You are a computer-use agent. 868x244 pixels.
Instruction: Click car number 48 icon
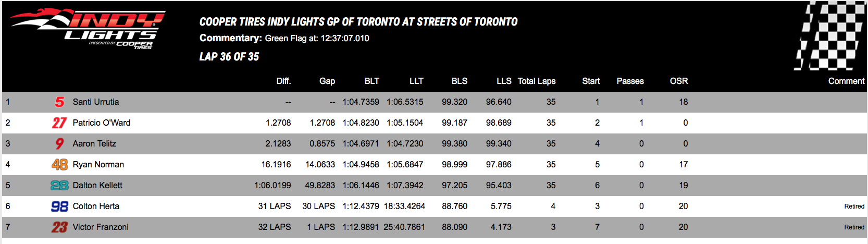[x=59, y=165]
